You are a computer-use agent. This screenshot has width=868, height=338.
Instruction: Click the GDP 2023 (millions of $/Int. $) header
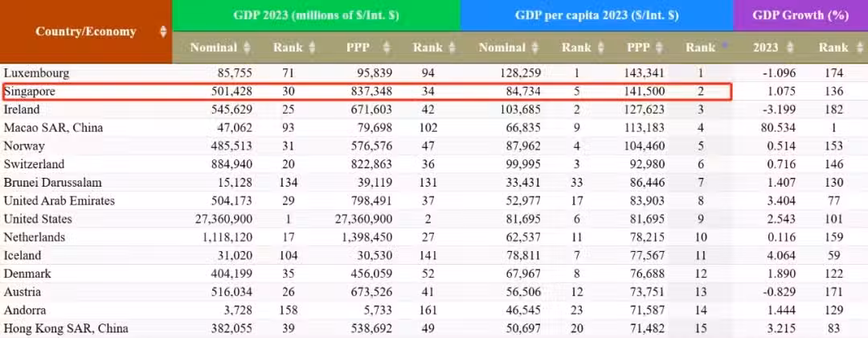tap(316, 15)
